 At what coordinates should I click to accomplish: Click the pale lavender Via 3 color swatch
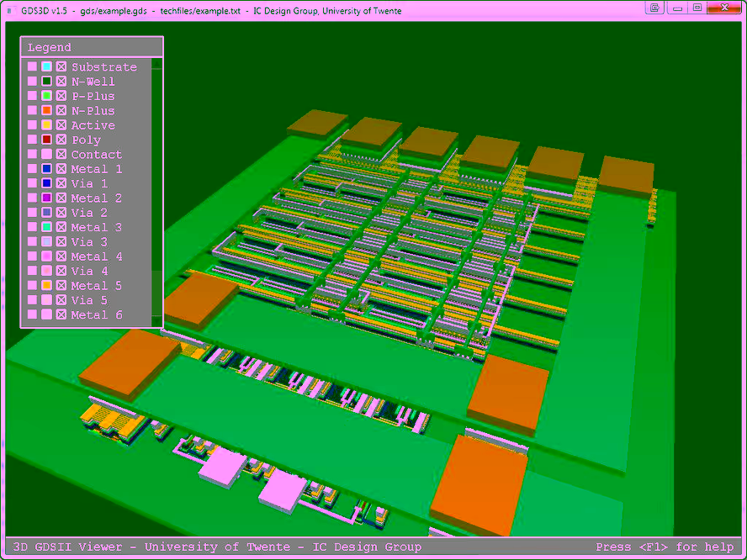coord(46,241)
